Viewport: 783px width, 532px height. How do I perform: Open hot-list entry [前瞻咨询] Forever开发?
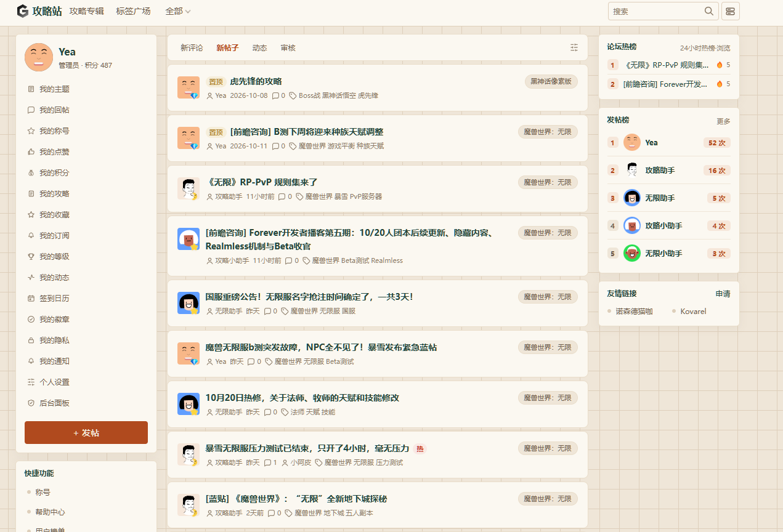click(666, 84)
